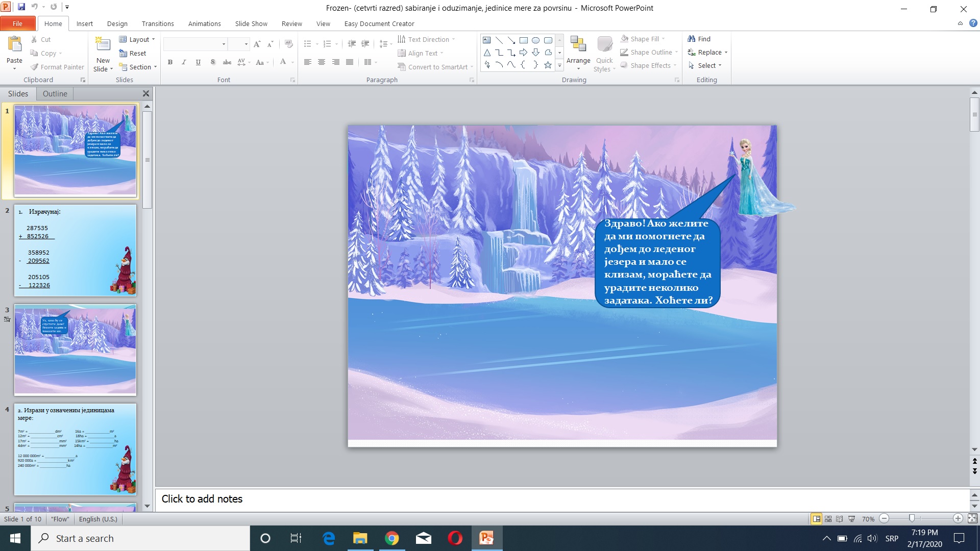Select slide 2 thumbnail Израчунај
980x551 pixels.
point(76,250)
